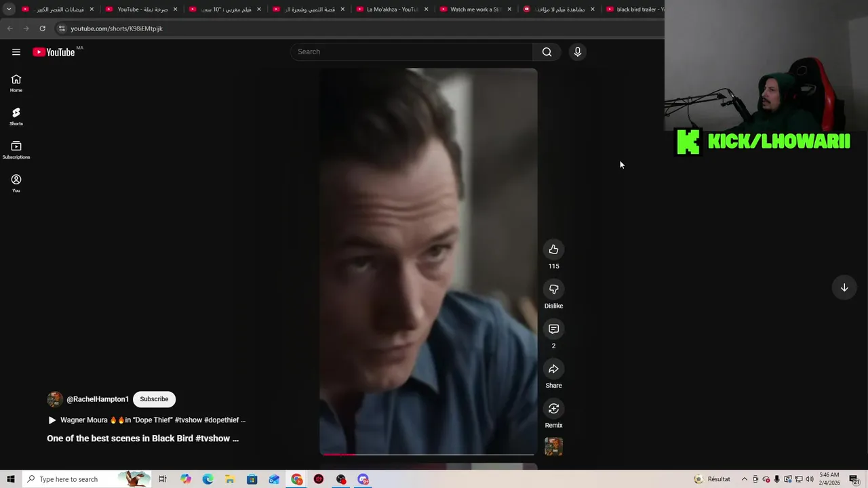Reload the page in the browser
The height and width of the screenshot is (488, 868).
click(x=42, y=28)
